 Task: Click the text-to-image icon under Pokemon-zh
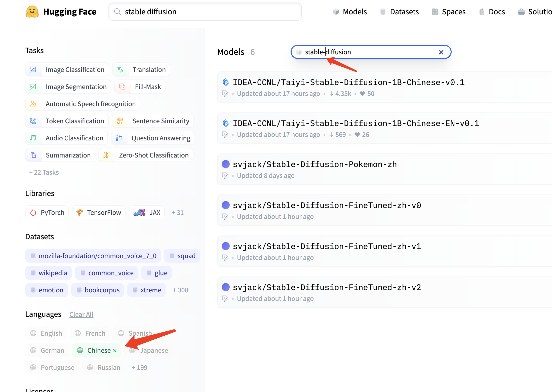pyautogui.click(x=225, y=176)
